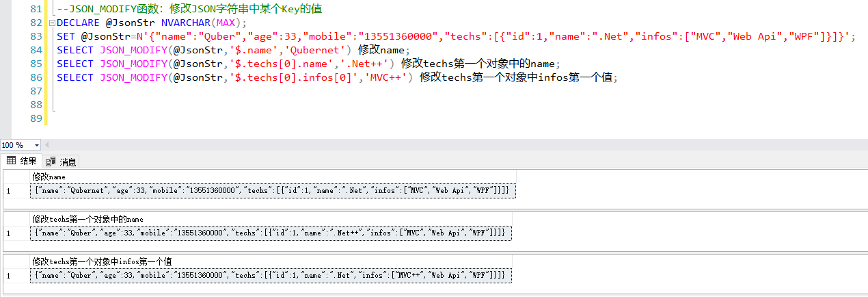Screen dimensions: 868x297
Task: Collapse the code block at the DECLARE line
Action: pos(52,23)
